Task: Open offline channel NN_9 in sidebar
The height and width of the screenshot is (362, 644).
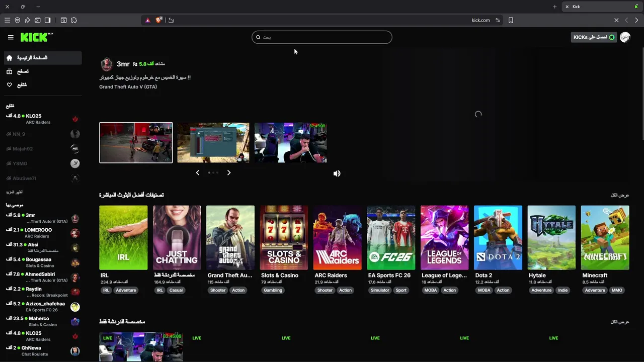Action: (x=42, y=134)
